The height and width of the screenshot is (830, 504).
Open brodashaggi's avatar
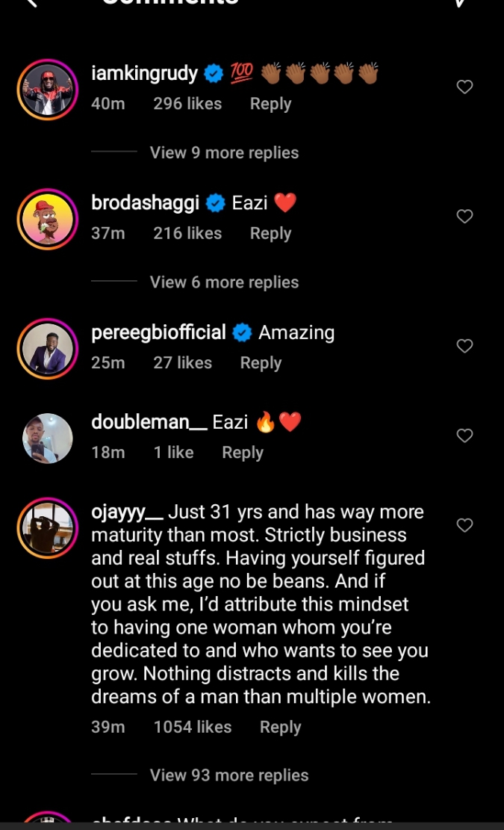tap(47, 218)
